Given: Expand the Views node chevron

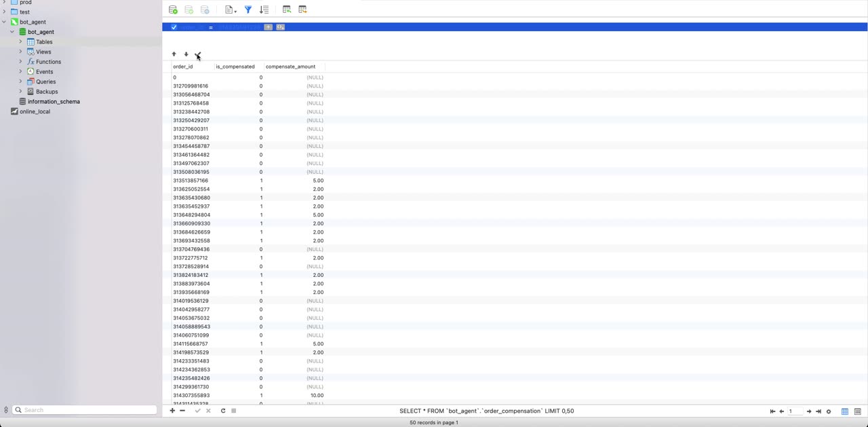Looking at the screenshot, I should [20, 52].
